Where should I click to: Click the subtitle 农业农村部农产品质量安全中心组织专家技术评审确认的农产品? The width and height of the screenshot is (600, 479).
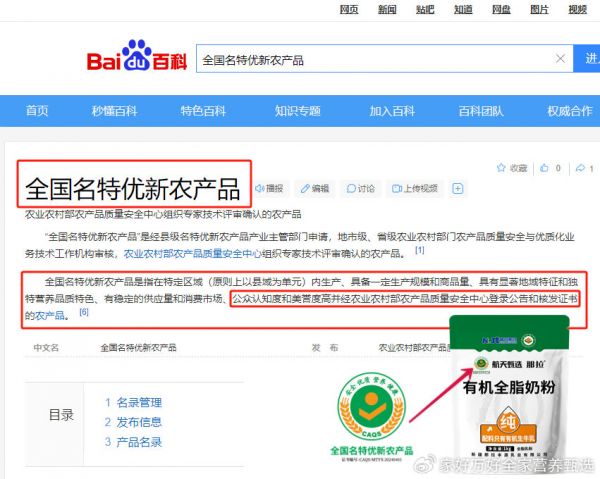[163, 214]
